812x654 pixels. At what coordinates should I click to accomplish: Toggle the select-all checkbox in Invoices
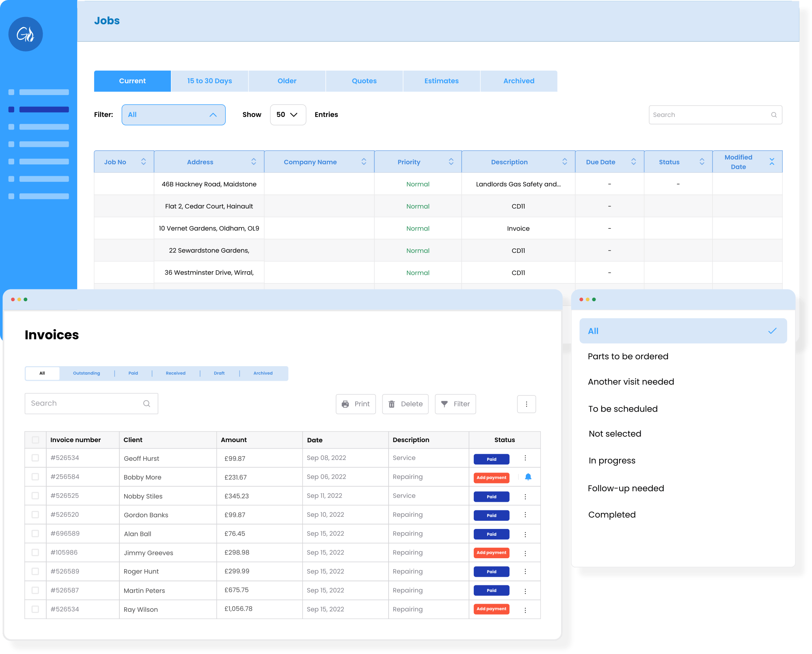pos(35,440)
